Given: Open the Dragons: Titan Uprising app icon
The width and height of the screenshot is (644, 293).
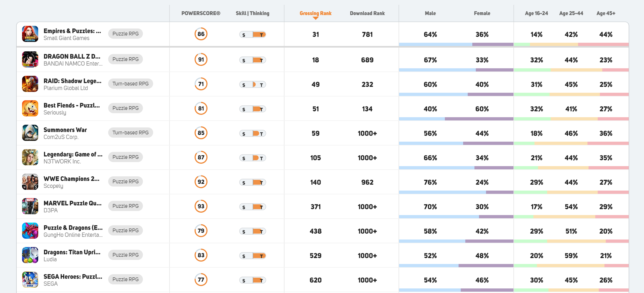Looking at the screenshot, I should pyautogui.click(x=30, y=255).
